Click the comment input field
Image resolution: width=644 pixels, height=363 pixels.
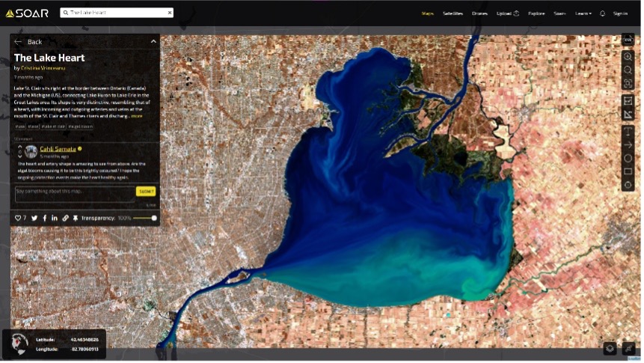(x=73, y=192)
